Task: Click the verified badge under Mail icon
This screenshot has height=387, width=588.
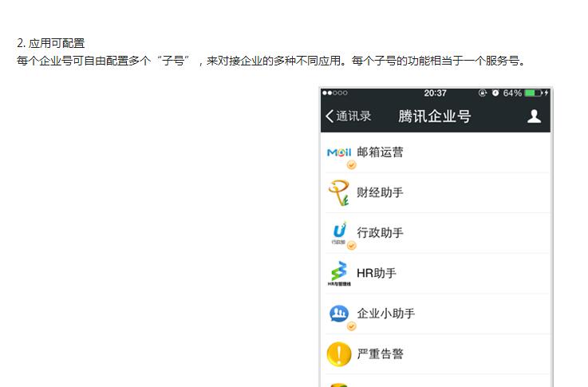Action: [352, 165]
